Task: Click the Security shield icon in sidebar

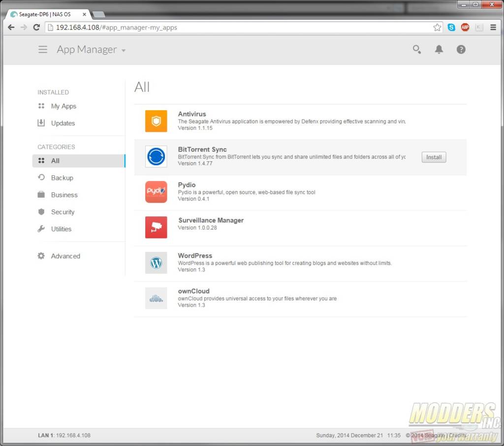Action: click(x=41, y=211)
